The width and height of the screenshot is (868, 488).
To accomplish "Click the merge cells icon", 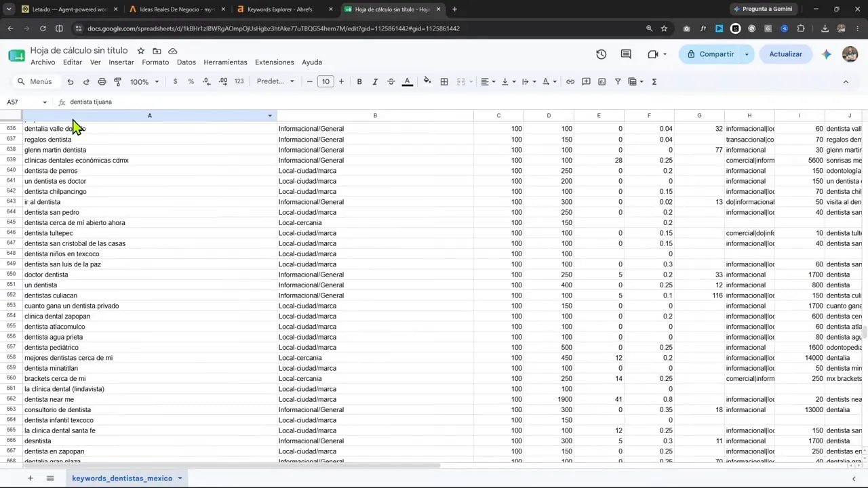I will tap(461, 81).
